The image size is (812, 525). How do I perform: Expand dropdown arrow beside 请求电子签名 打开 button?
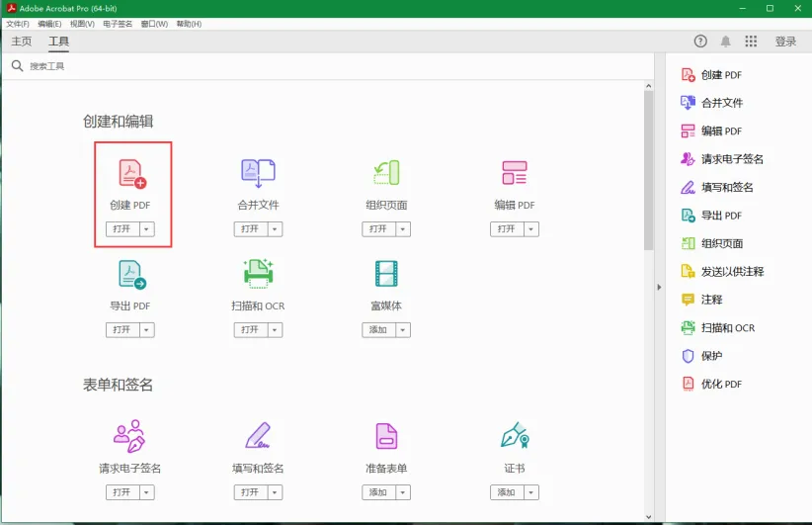pos(146,492)
